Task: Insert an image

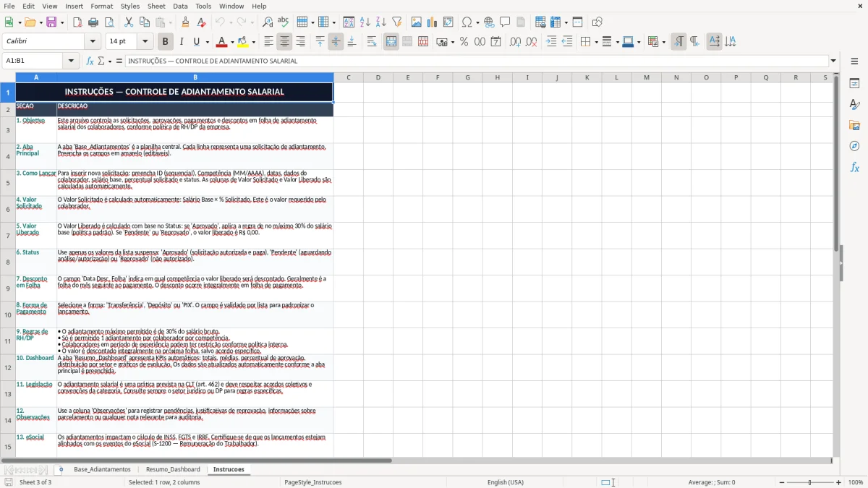Action: 417,22
